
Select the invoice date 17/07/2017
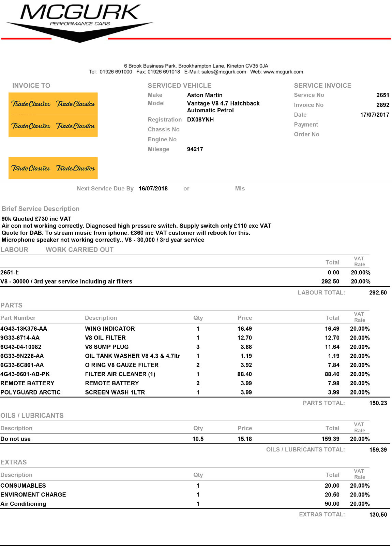pos(375,115)
